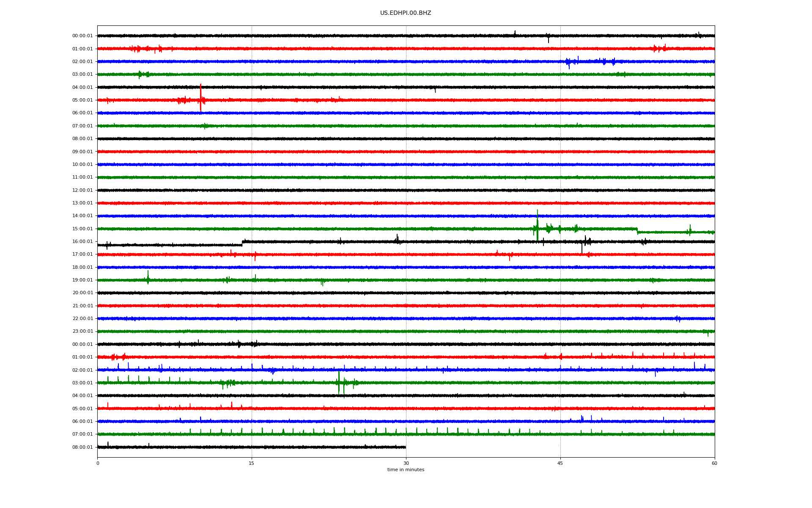The width and height of the screenshot is (812, 508).
Task: Select the 14:00:01 row label
Action: [x=82, y=216]
